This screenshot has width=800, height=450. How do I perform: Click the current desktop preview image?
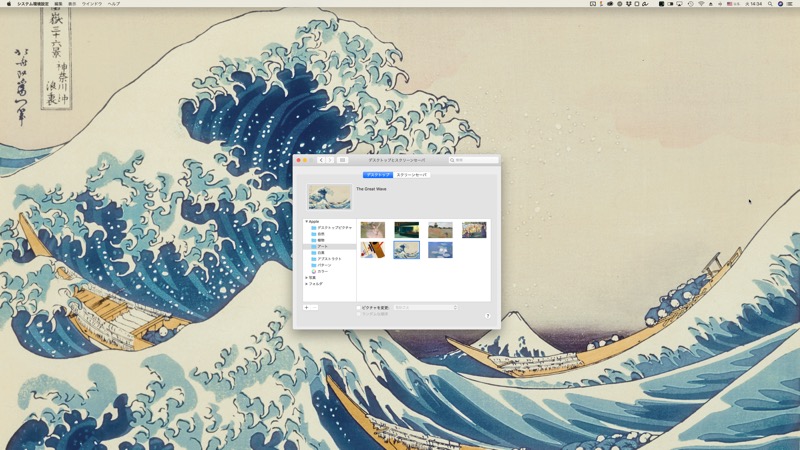(x=329, y=197)
